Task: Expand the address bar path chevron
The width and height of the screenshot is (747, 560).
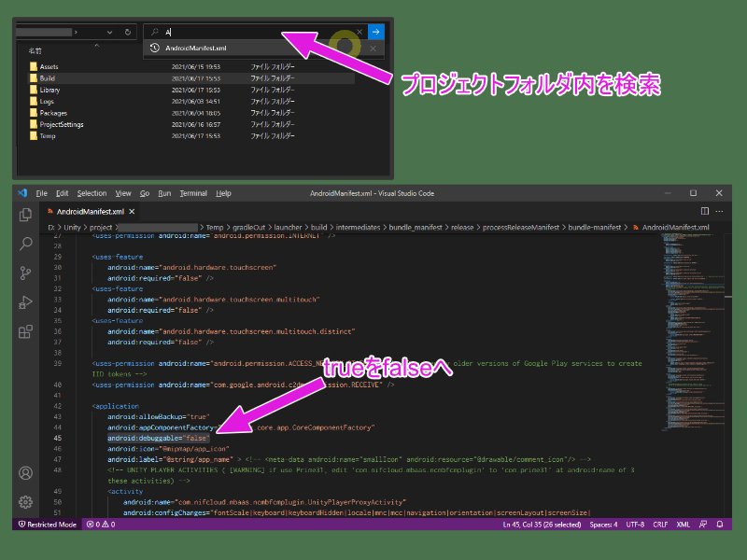Action: click(x=76, y=32)
